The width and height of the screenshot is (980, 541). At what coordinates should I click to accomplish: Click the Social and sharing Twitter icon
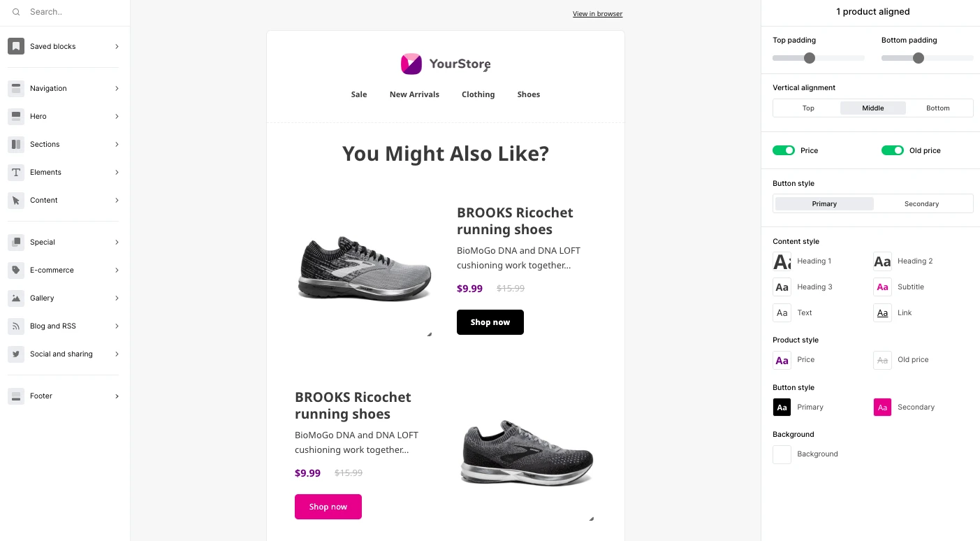[x=16, y=354]
